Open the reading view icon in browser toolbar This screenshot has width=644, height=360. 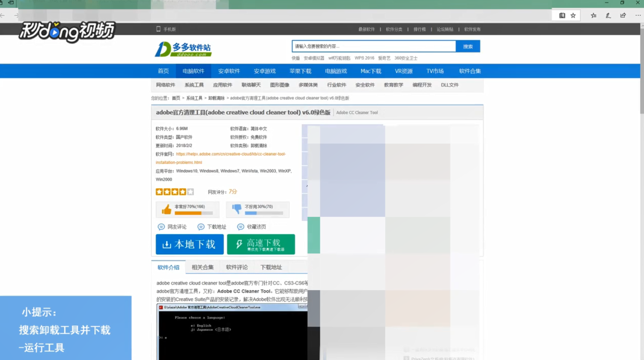pos(562,15)
